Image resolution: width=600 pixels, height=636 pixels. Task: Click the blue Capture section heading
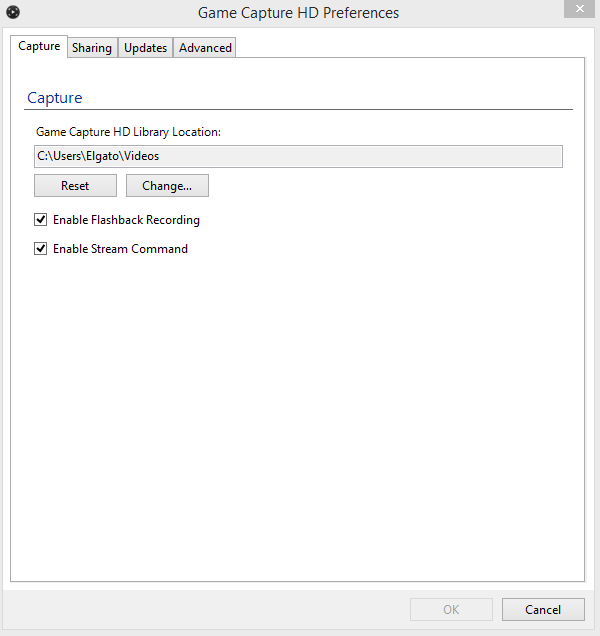55,98
